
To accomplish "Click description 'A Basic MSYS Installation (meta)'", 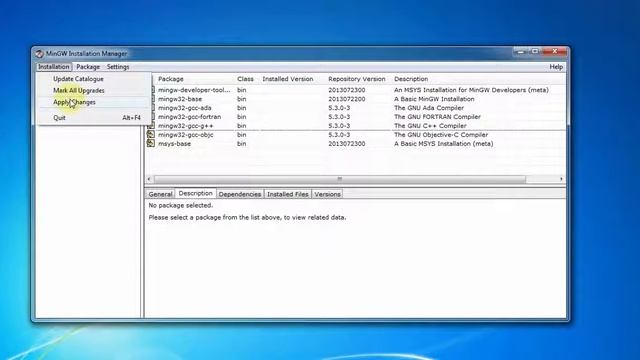I will [x=444, y=144].
